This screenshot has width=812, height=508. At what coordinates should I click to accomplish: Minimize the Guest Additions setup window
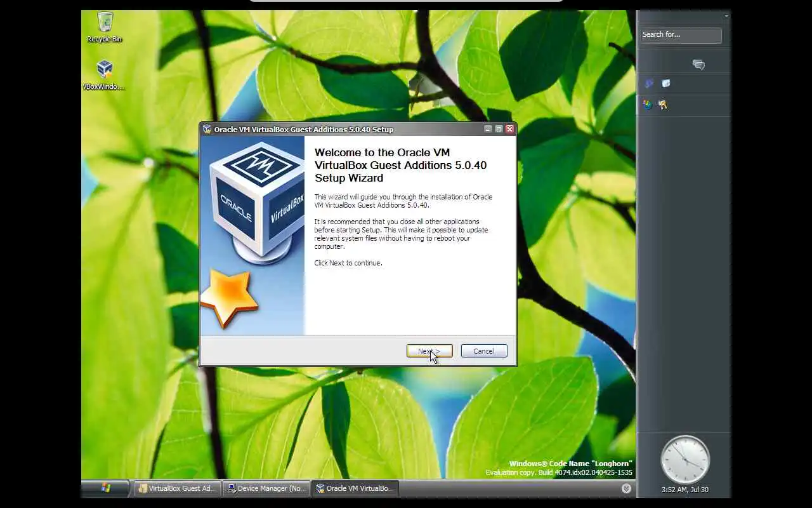[488, 129]
